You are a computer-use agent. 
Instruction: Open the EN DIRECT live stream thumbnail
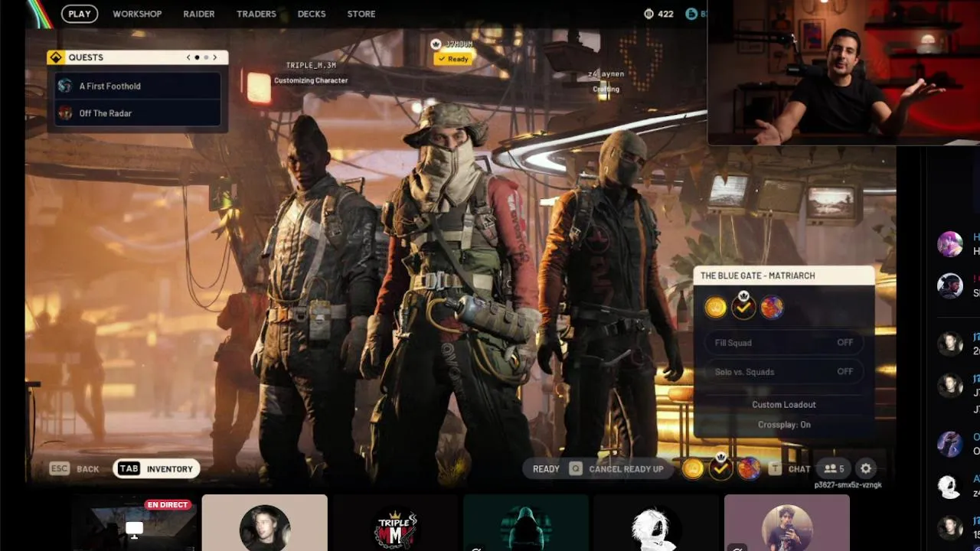(134, 523)
